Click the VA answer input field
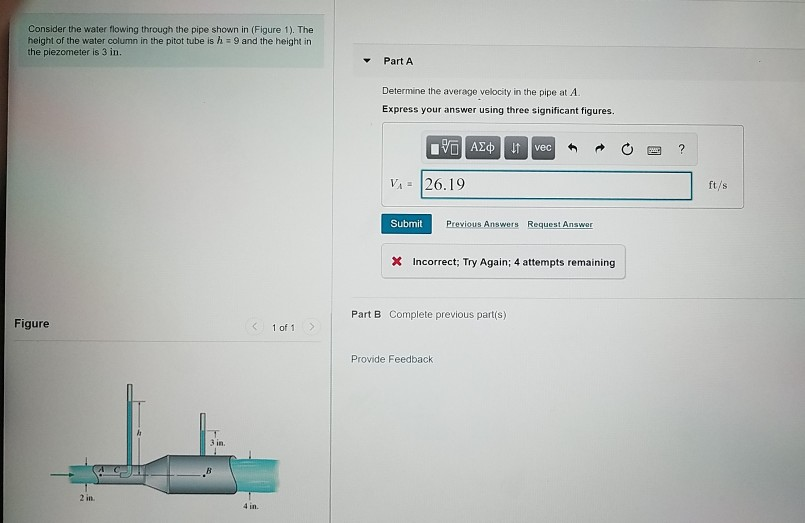 (x=556, y=185)
